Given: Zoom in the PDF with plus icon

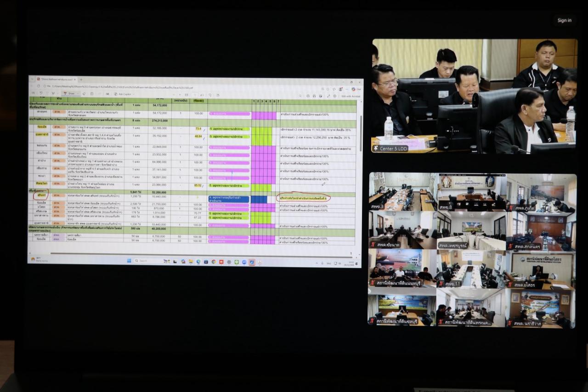Looking at the screenshot, I should 180,94.
